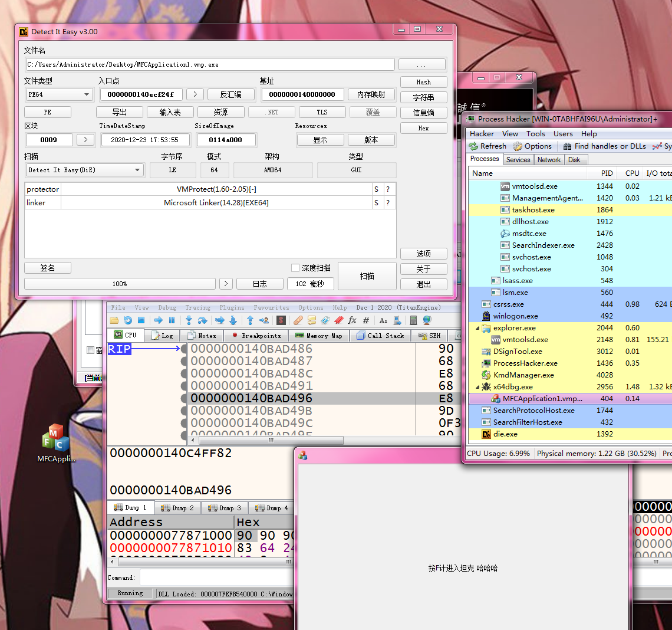Restart the debuggee in x64dbg toolbar

(x=128, y=320)
